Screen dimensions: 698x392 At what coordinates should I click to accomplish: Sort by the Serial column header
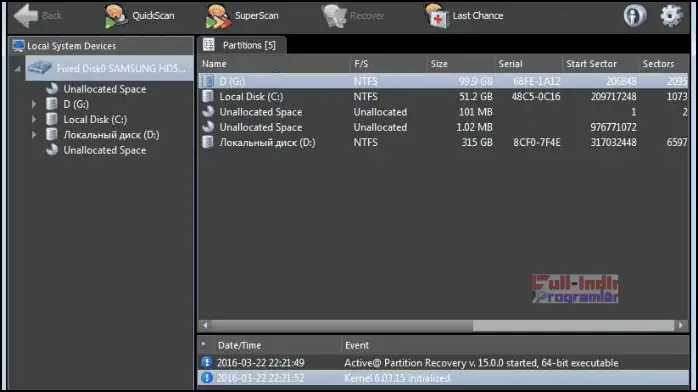[x=528, y=64]
